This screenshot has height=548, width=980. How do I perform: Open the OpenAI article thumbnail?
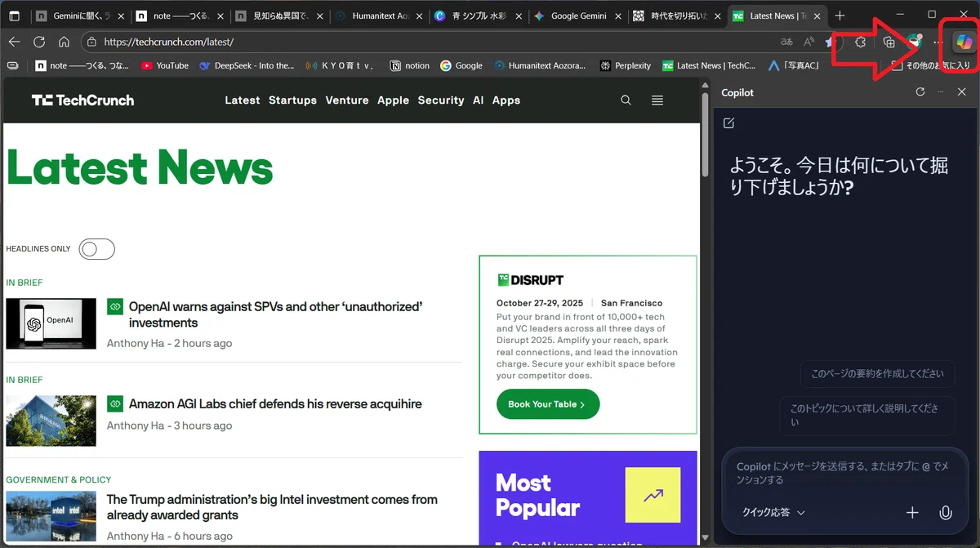(51, 323)
